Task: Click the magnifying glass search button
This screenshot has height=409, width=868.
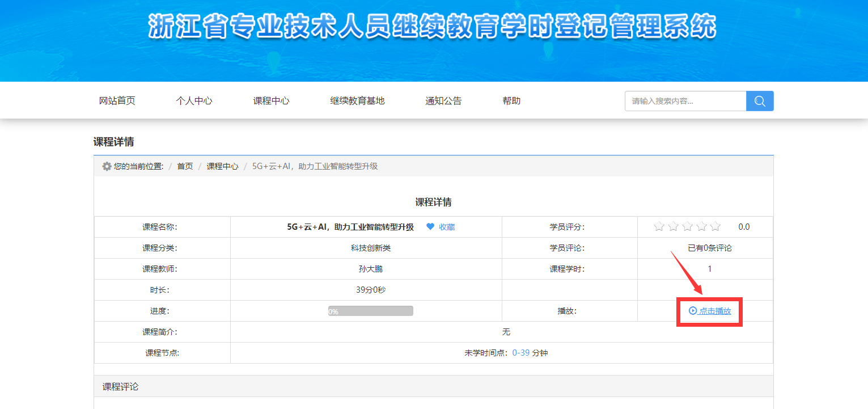Action: point(760,101)
